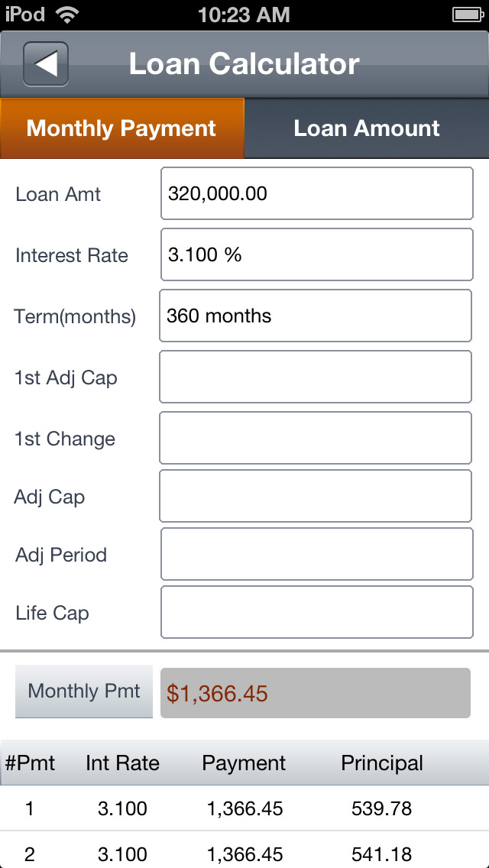Tap the 1st Change input box
The image size is (489, 868).
pos(316,438)
